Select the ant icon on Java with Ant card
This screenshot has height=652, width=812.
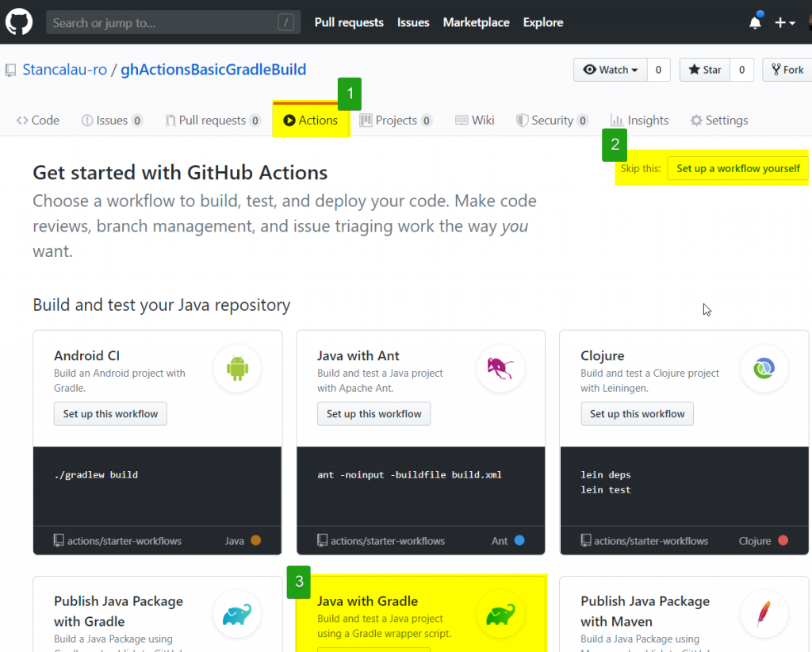pos(500,368)
